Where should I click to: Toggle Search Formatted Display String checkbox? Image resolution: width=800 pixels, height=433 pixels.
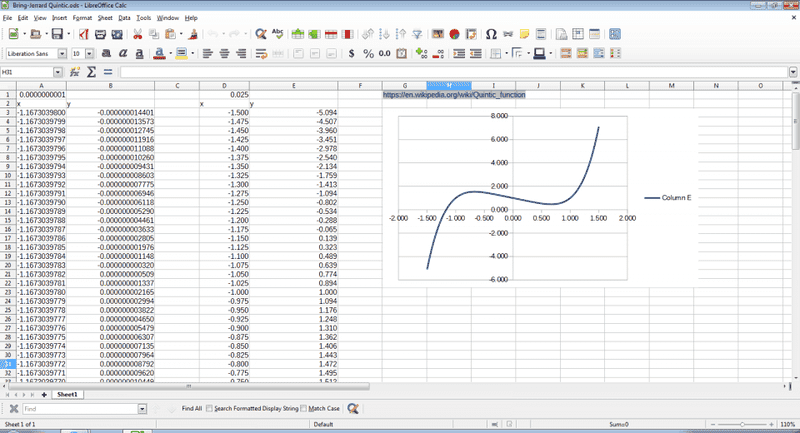[209, 409]
